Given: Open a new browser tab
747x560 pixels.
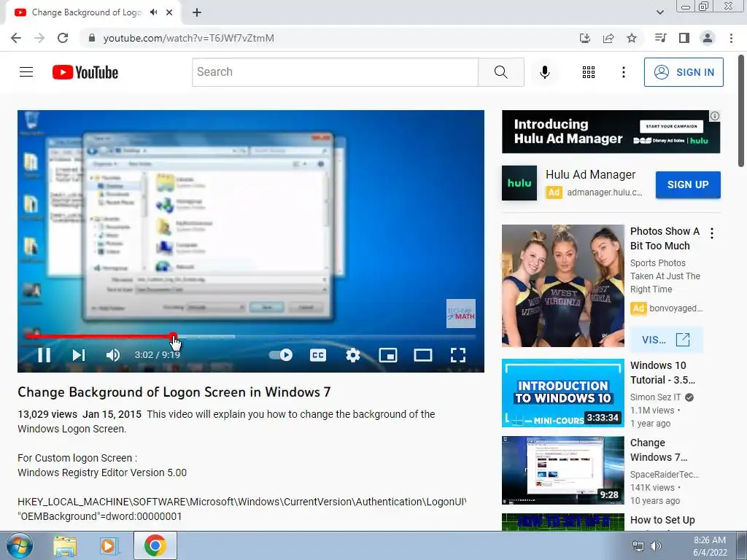Looking at the screenshot, I should pos(197,12).
